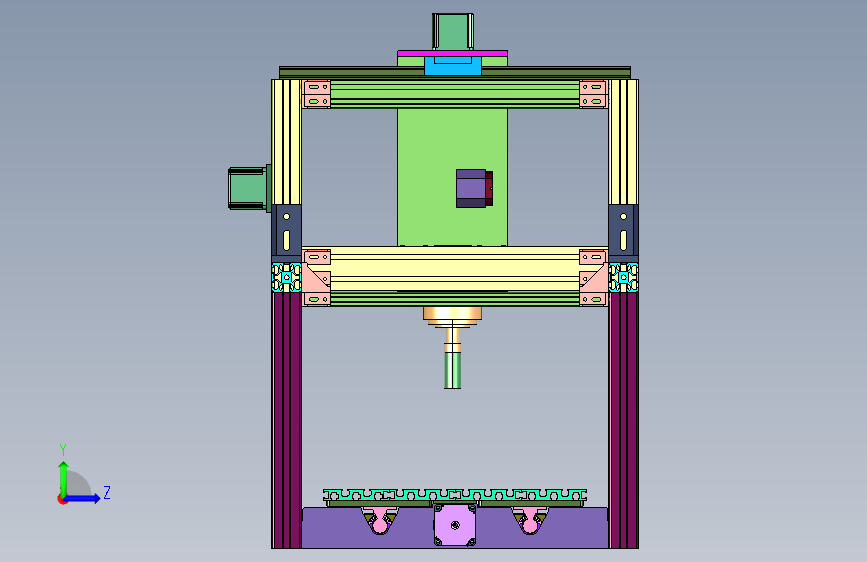The height and width of the screenshot is (562, 867).
Task: Pick the left dark gray slotted bracket
Action: pos(286,231)
